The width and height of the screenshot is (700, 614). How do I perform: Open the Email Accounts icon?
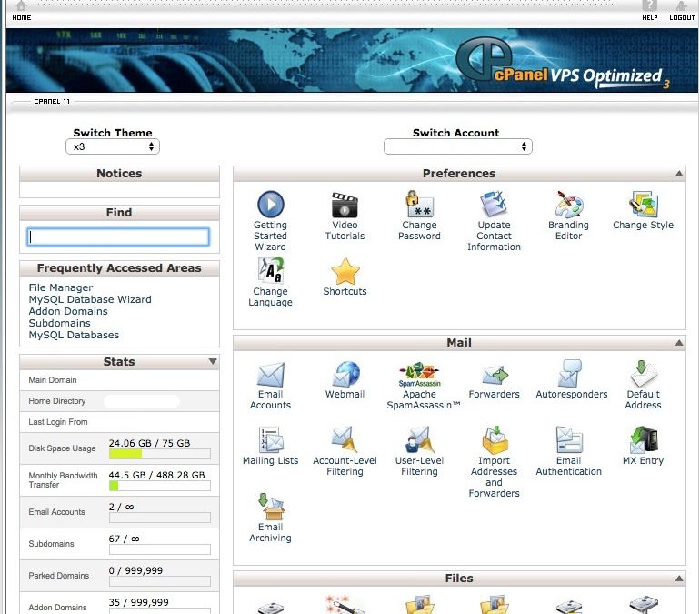click(x=271, y=374)
